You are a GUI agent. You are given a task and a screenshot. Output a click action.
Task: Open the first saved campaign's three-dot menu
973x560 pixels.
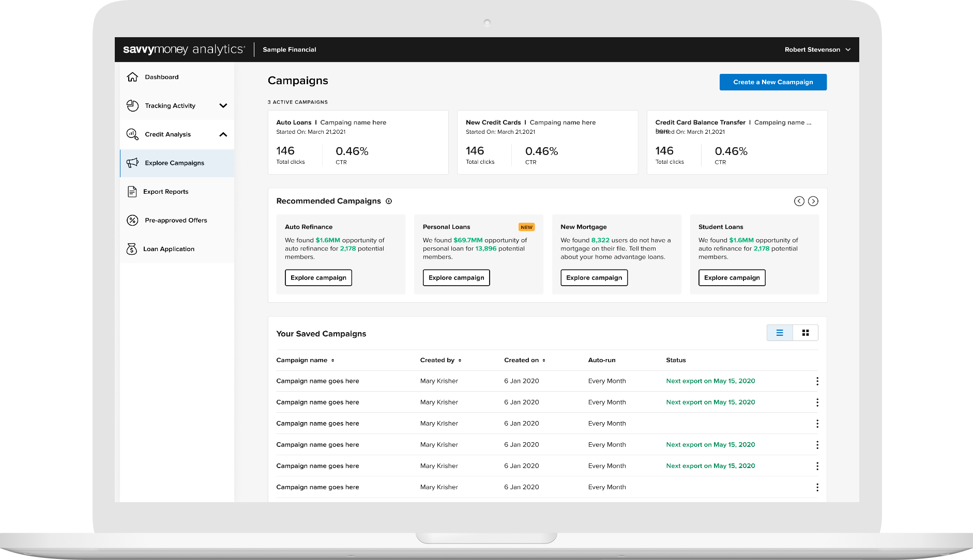817,381
